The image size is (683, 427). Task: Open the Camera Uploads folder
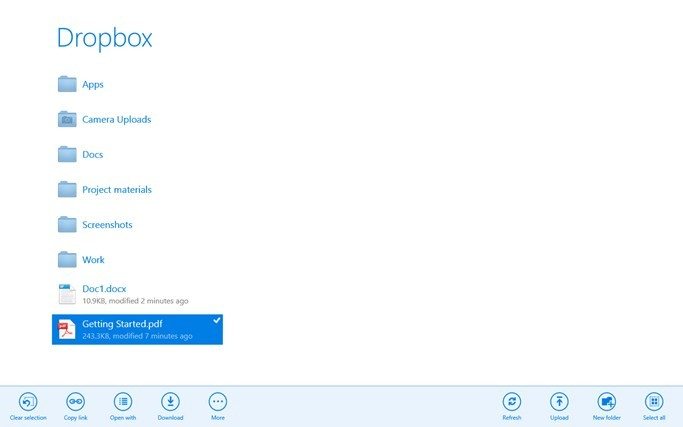tap(116, 120)
